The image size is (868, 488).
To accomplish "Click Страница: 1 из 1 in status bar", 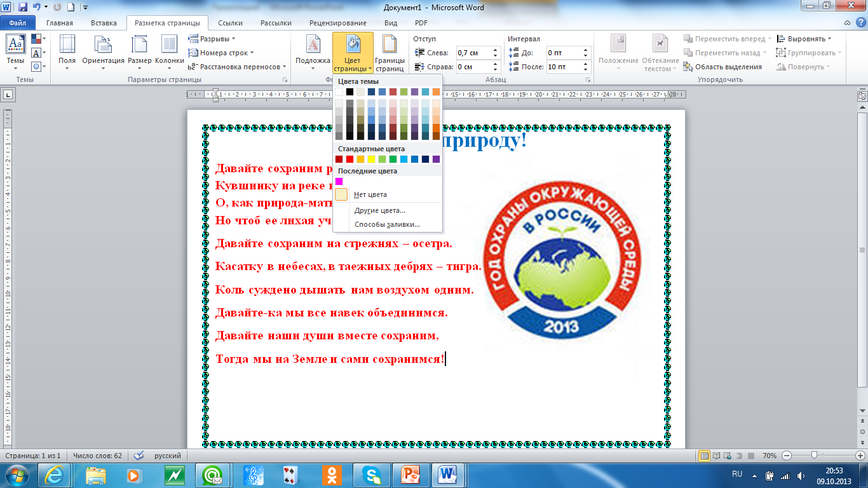I will 33,456.
